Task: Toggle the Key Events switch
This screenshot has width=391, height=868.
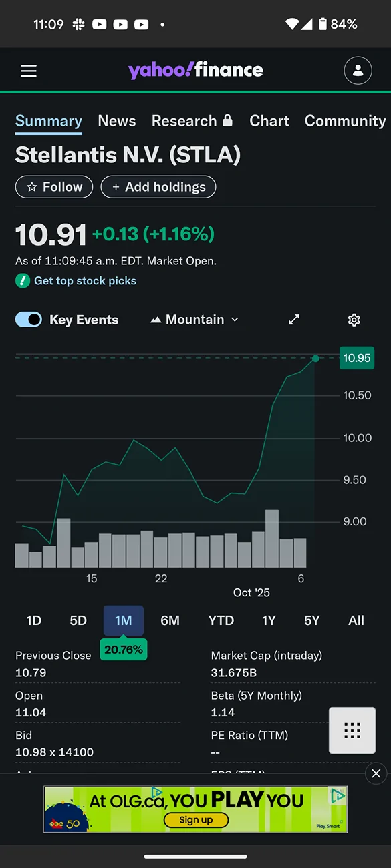Action: [x=29, y=320]
